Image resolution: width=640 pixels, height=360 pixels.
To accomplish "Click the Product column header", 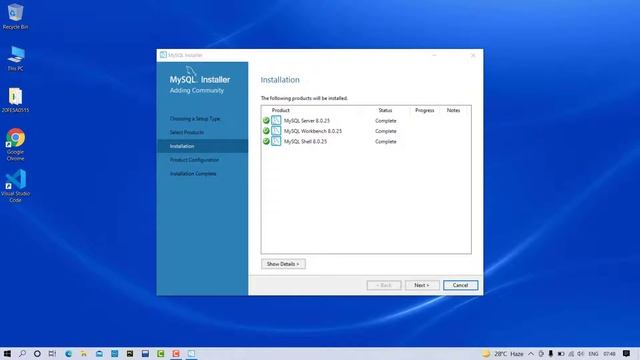I will [x=281, y=110].
